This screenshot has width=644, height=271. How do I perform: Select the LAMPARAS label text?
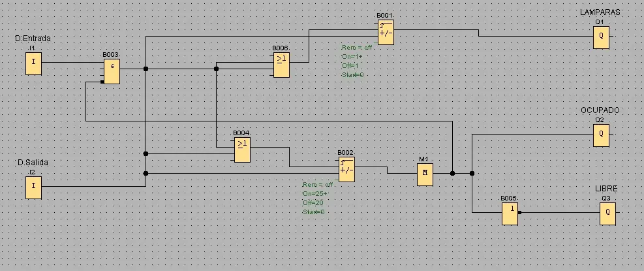click(600, 12)
